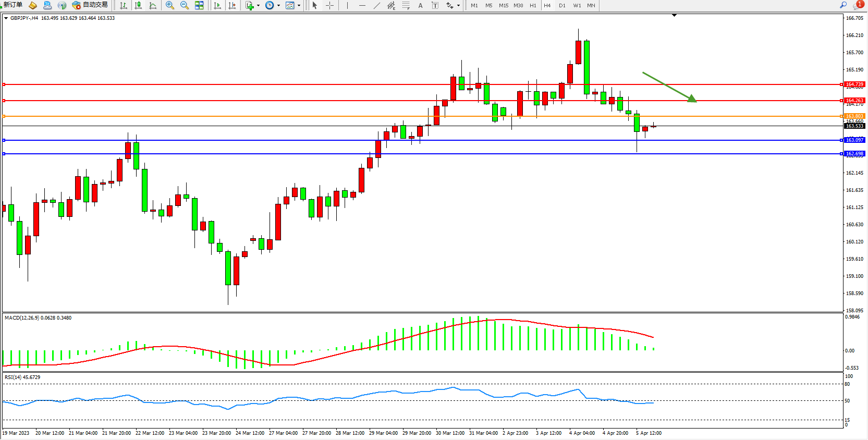
Task: Open the periods clock dropdown arrow
Action: tap(278, 6)
